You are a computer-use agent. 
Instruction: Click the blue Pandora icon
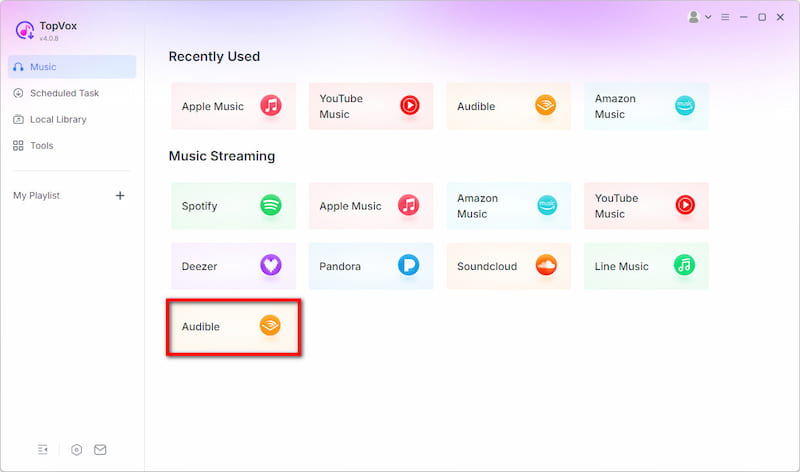click(x=409, y=265)
